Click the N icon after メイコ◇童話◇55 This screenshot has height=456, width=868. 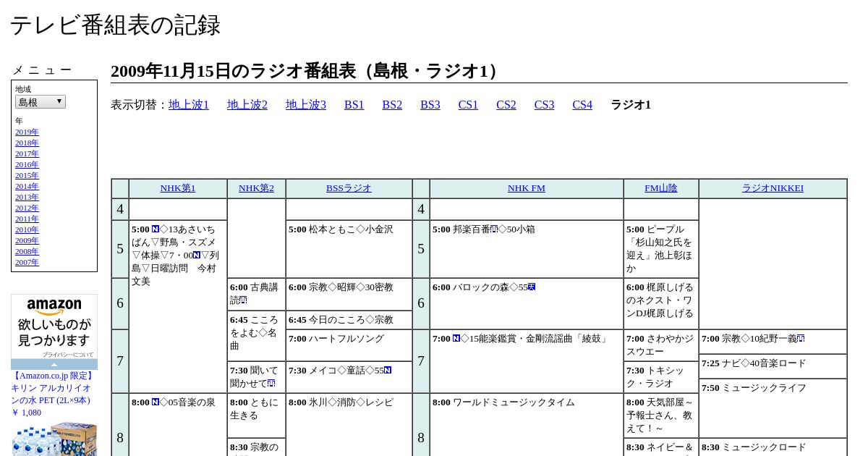pyautogui.click(x=388, y=371)
